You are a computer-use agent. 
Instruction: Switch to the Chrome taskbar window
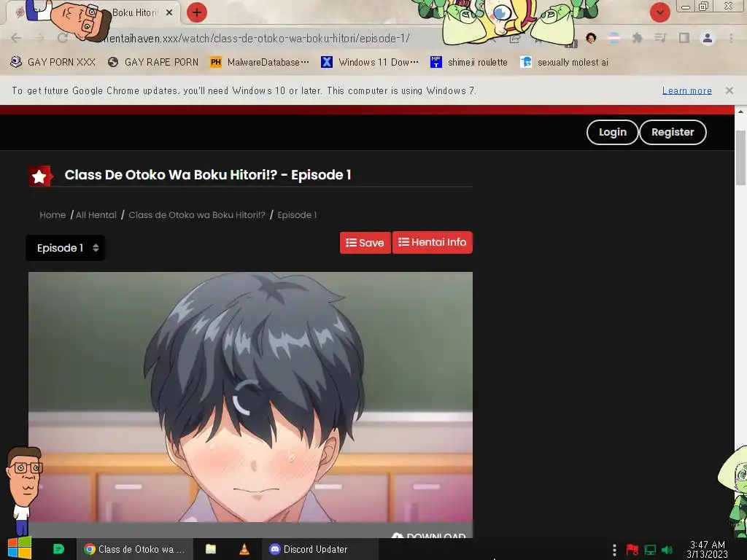pos(135,549)
